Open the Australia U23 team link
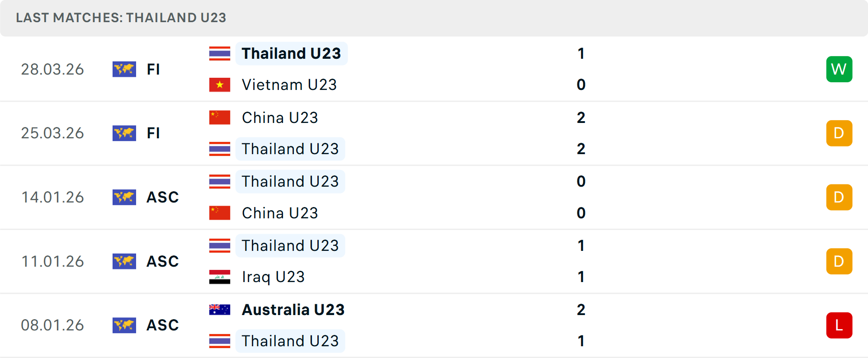Image resolution: width=868 pixels, height=358 pixels. tap(292, 310)
